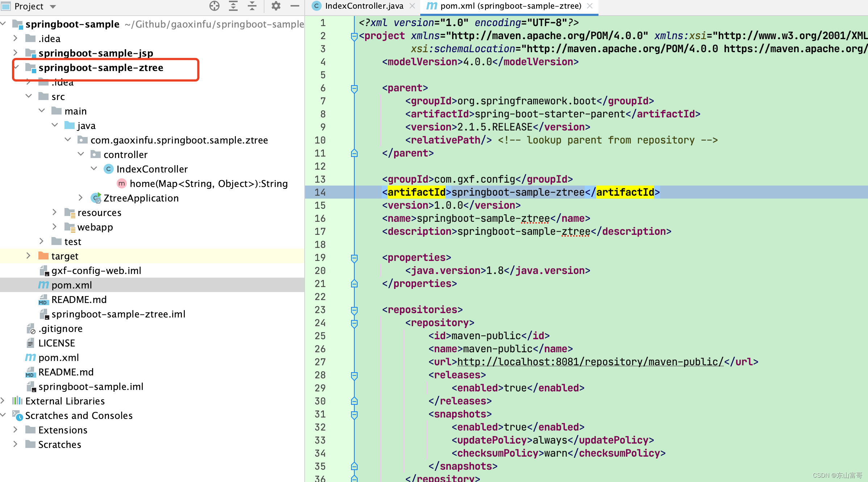Collapse the main folder

(42, 111)
